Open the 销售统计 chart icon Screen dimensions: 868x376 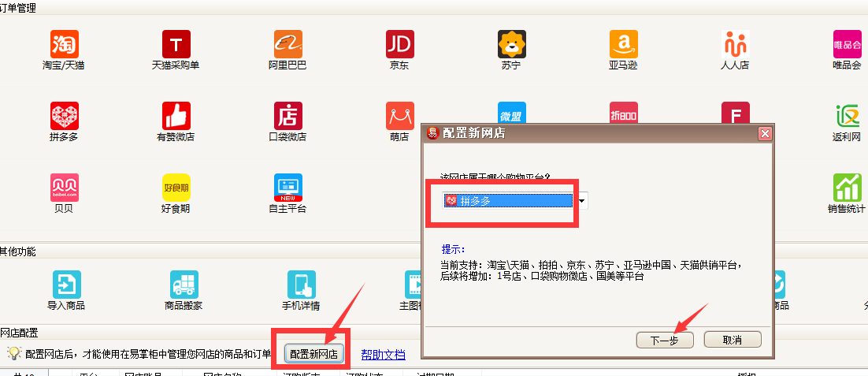coord(847,188)
